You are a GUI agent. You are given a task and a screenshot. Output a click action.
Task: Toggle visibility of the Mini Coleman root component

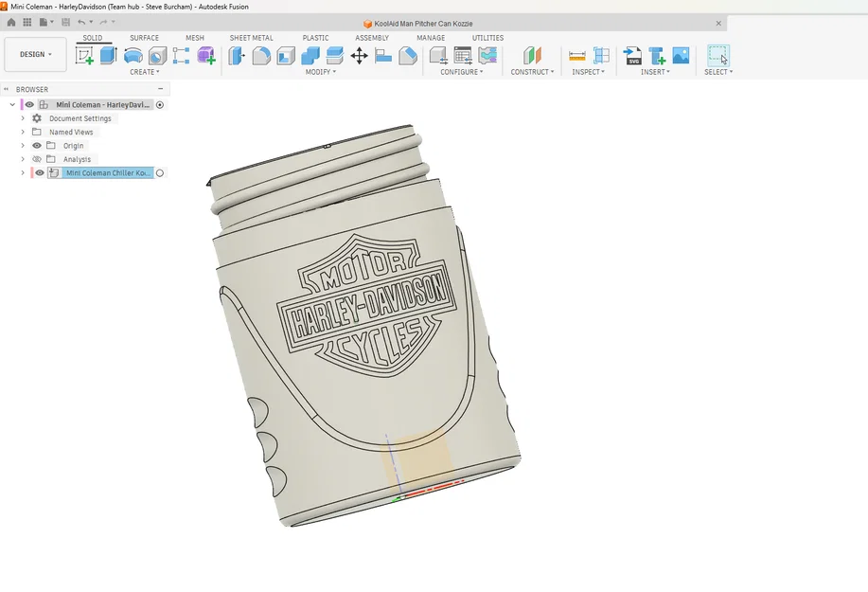pyautogui.click(x=29, y=105)
